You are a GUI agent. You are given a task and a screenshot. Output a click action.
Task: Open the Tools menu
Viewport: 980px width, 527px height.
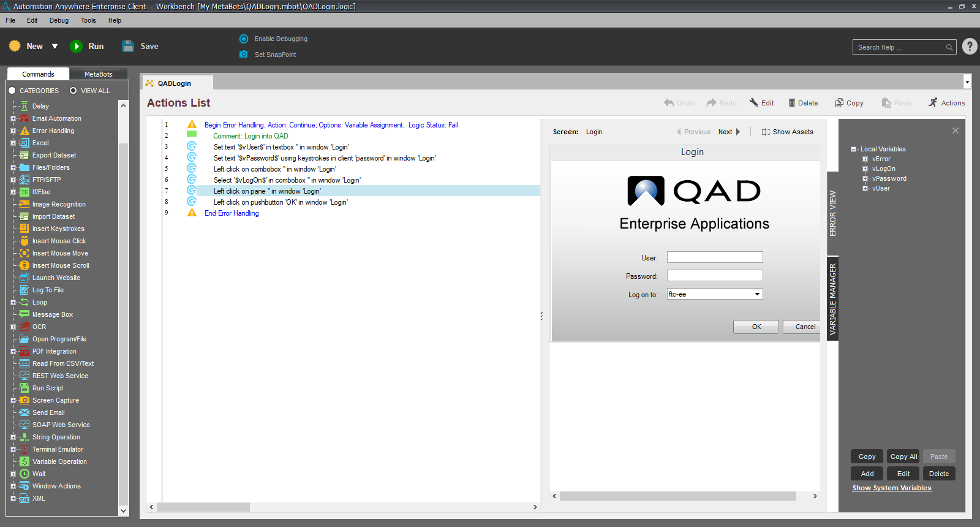pos(88,20)
